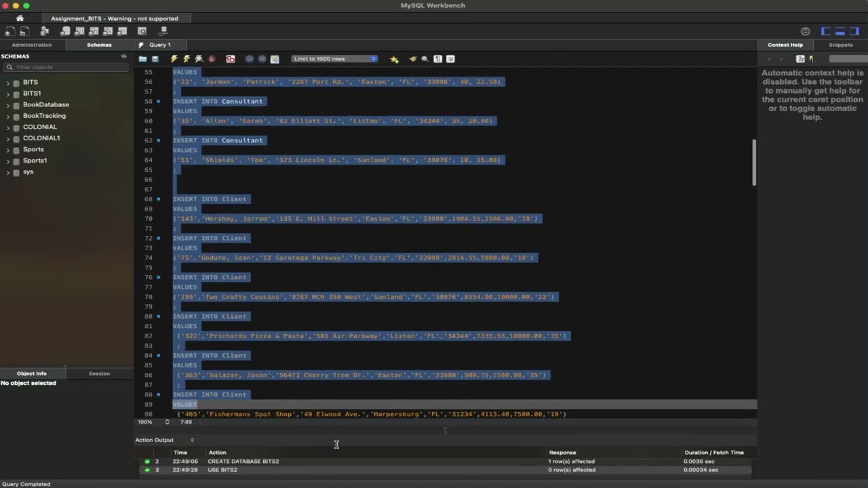Create a new SQL tab icon
The height and width of the screenshot is (488, 868).
(9, 31)
